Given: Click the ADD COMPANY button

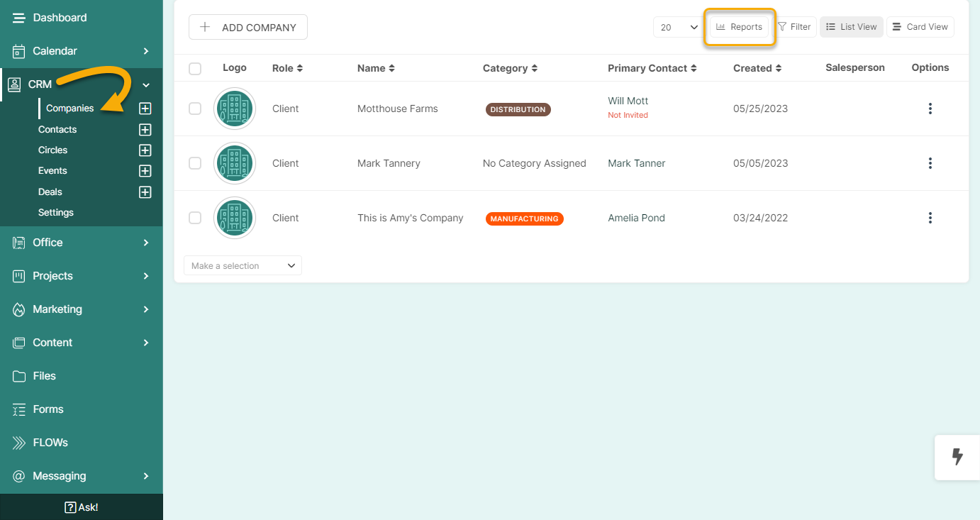Looking at the screenshot, I should pos(248,27).
